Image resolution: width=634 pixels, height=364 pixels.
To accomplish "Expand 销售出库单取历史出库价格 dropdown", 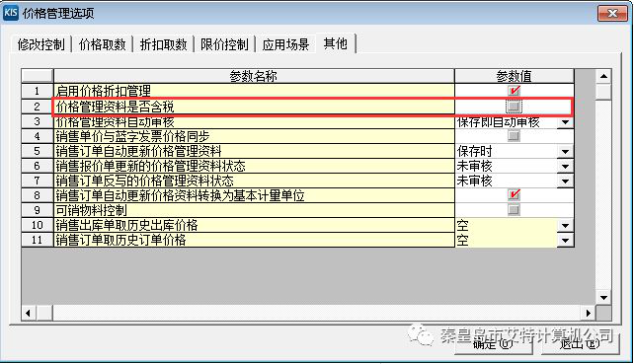I will pos(565,226).
